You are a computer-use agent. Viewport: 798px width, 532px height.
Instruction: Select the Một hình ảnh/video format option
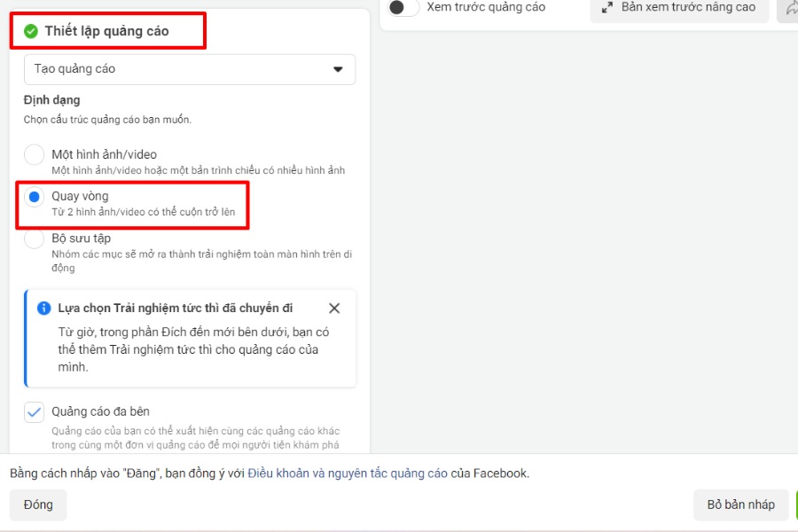(x=34, y=155)
